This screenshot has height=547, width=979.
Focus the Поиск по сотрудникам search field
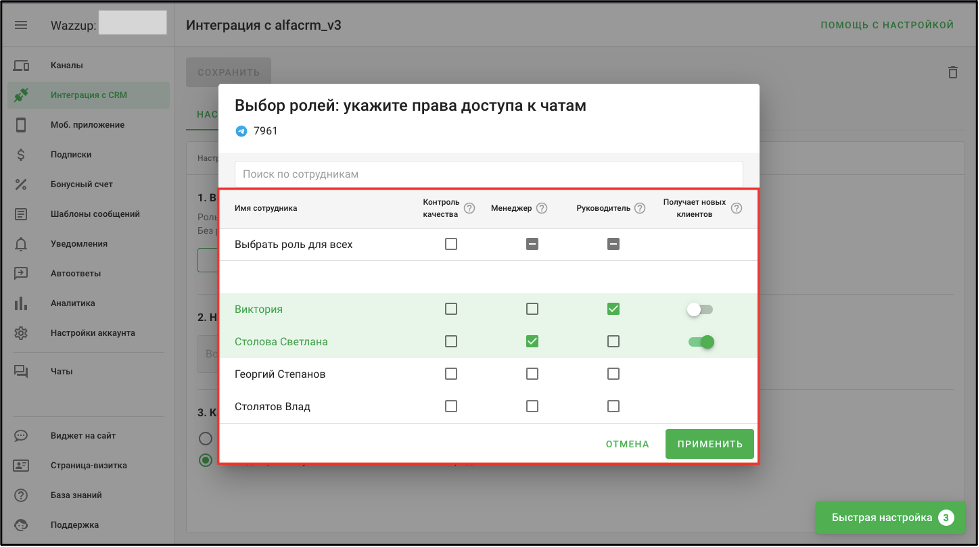click(x=488, y=174)
